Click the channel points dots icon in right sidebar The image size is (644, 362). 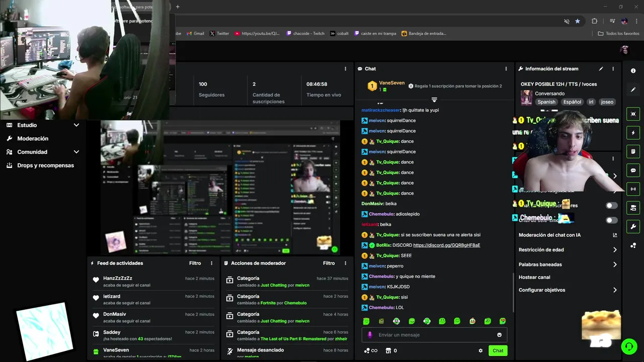(x=633, y=245)
